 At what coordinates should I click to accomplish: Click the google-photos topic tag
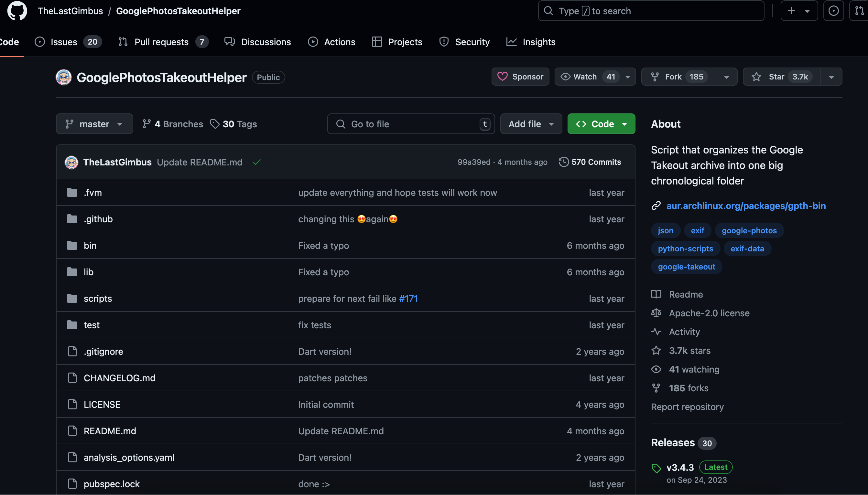[749, 230]
